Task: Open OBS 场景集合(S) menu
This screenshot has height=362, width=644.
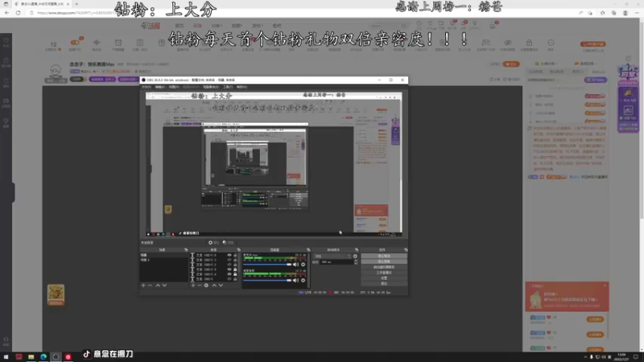Action: click(211, 87)
